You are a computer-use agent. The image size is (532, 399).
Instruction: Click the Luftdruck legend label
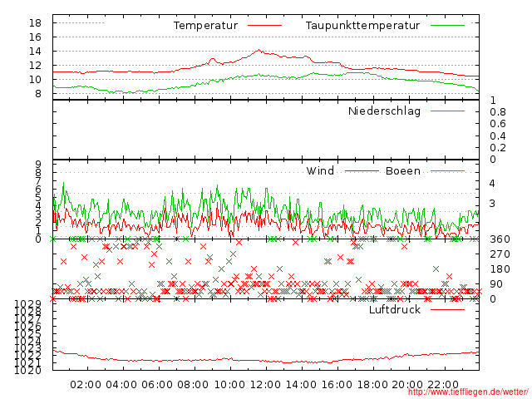pos(395,309)
